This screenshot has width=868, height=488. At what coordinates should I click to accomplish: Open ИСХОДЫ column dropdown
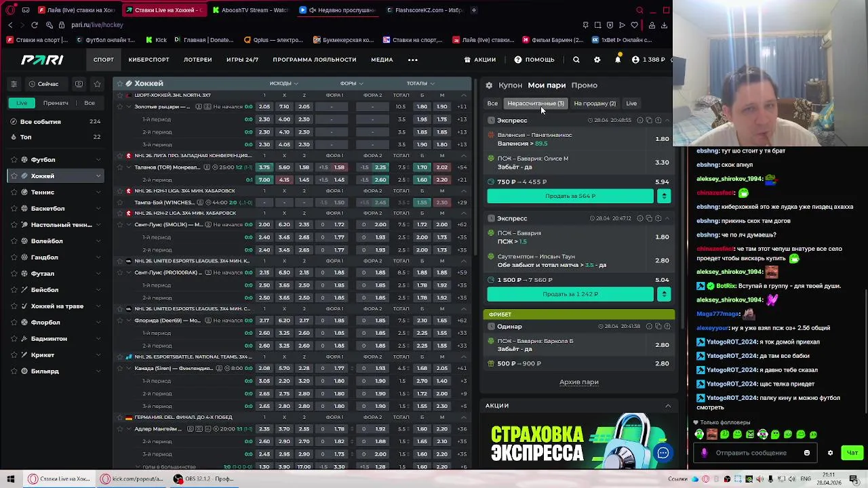tap(284, 83)
